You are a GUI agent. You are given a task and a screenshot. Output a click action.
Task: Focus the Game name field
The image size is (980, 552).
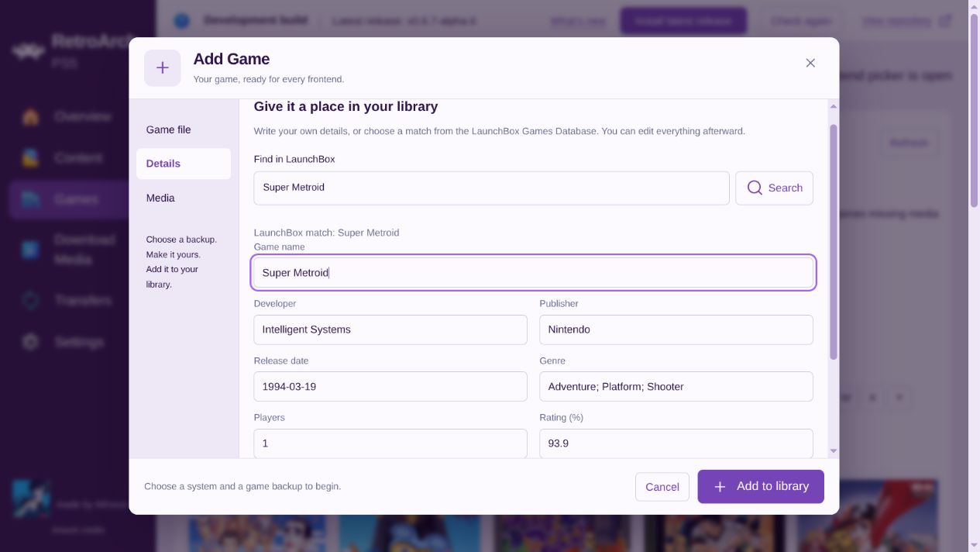pyautogui.click(x=534, y=272)
